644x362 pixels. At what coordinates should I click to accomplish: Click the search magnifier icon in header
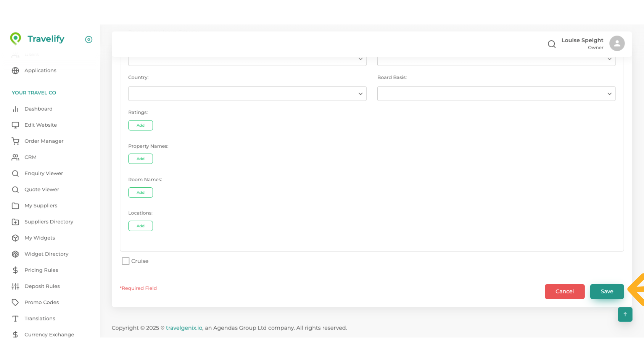coord(551,44)
